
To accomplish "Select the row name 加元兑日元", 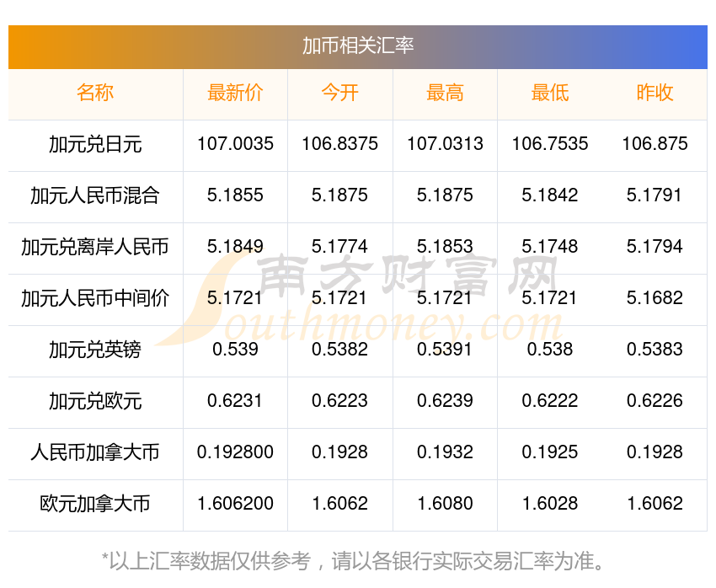I will pyautogui.click(x=95, y=145).
